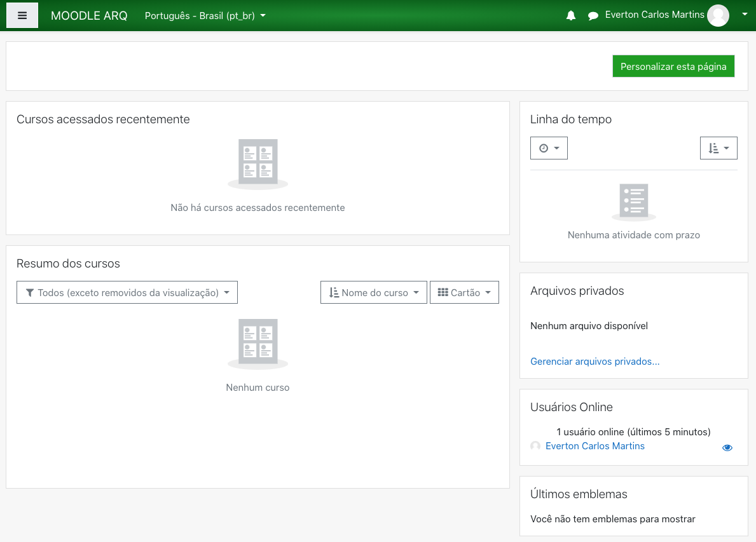756x542 pixels.
Task: Click Gerenciar arquivos privados link
Action: (x=594, y=362)
